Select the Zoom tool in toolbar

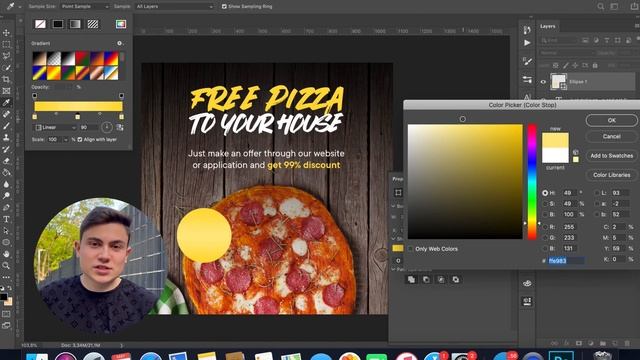coord(6,266)
